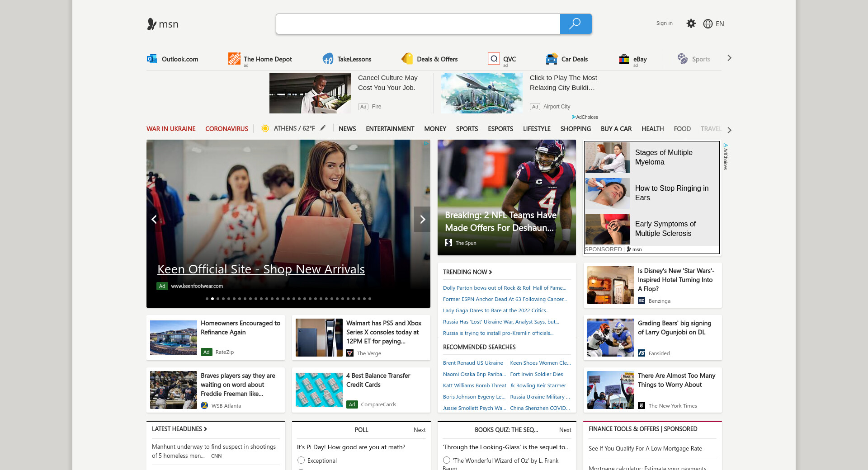Click inside the MSN search field
The width and height of the screenshot is (868, 470).
click(x=418, y=24)
